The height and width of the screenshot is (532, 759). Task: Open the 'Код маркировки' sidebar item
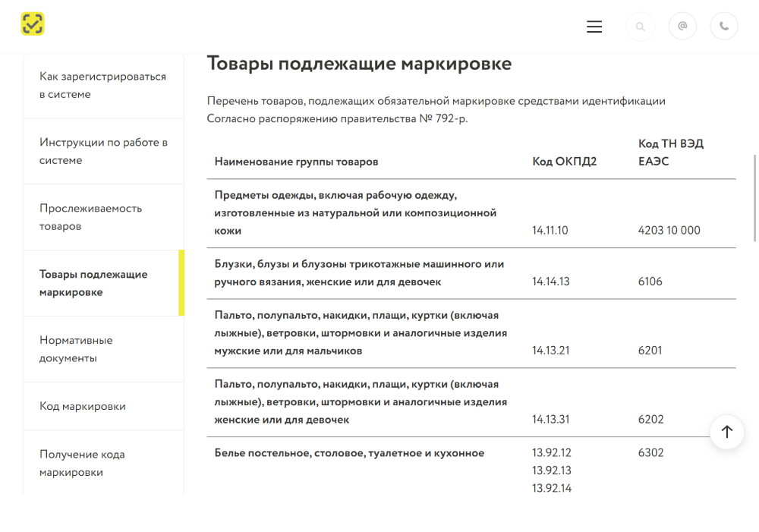pyautogui.click(x=83, y=406)
